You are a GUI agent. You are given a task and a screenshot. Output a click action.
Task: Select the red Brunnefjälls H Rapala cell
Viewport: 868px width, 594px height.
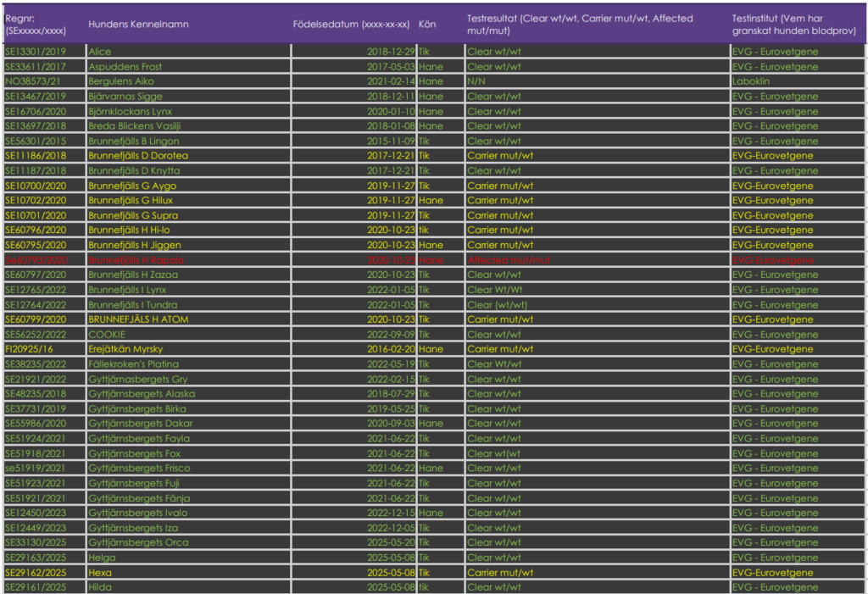click(188, 259)
